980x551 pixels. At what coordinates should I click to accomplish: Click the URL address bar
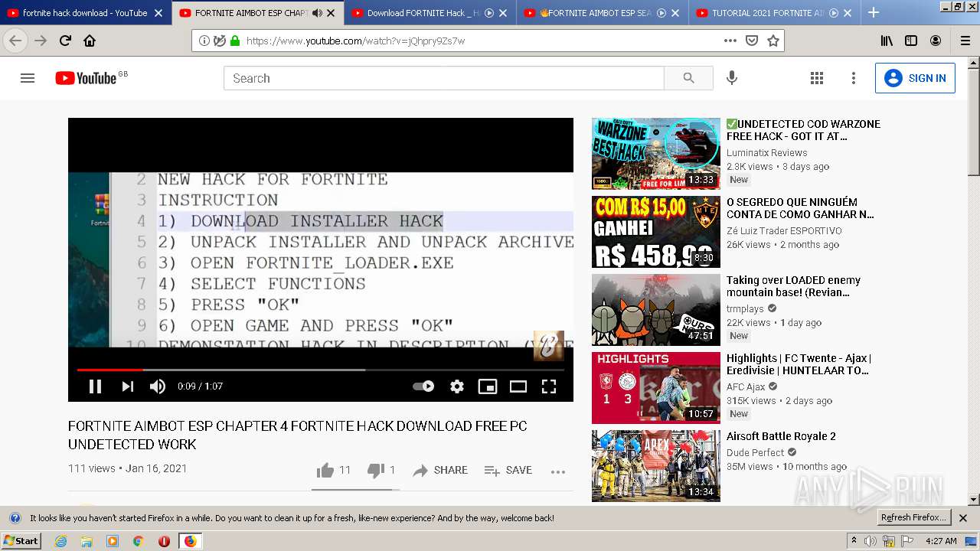point(481,41)
